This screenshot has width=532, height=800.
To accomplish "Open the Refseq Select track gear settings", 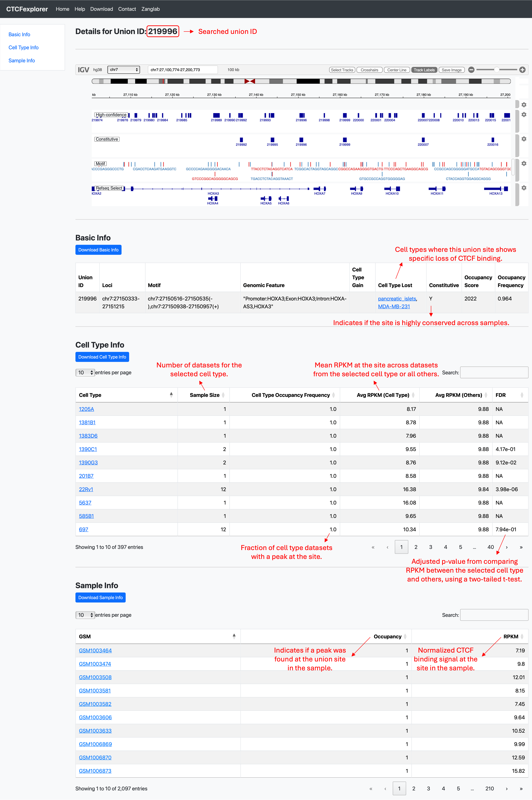I will click(524, 188).
